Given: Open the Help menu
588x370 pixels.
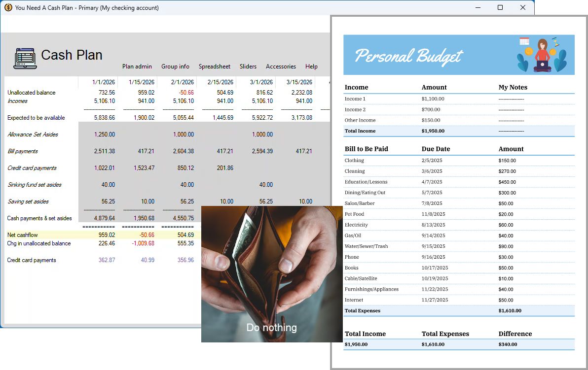Looking at the screenshot, I should pos(311,67).
